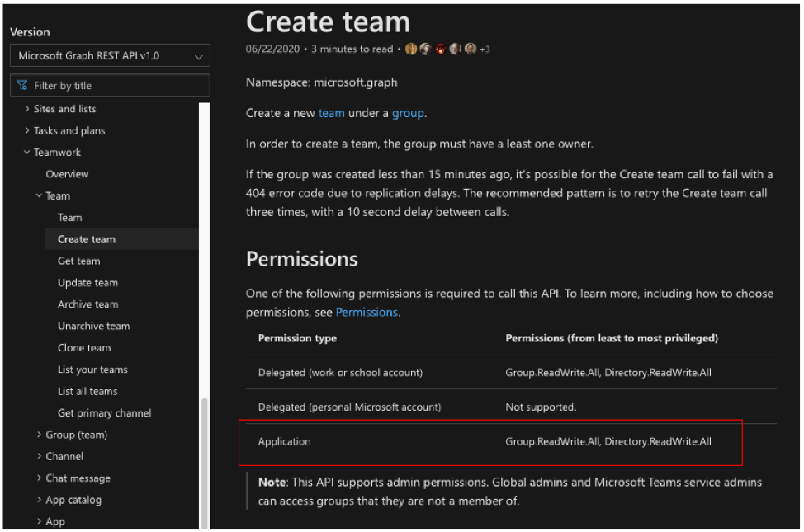Click the Application permission type cell
Viewport: 804px width, 532px height.
[x=285, y=441]
